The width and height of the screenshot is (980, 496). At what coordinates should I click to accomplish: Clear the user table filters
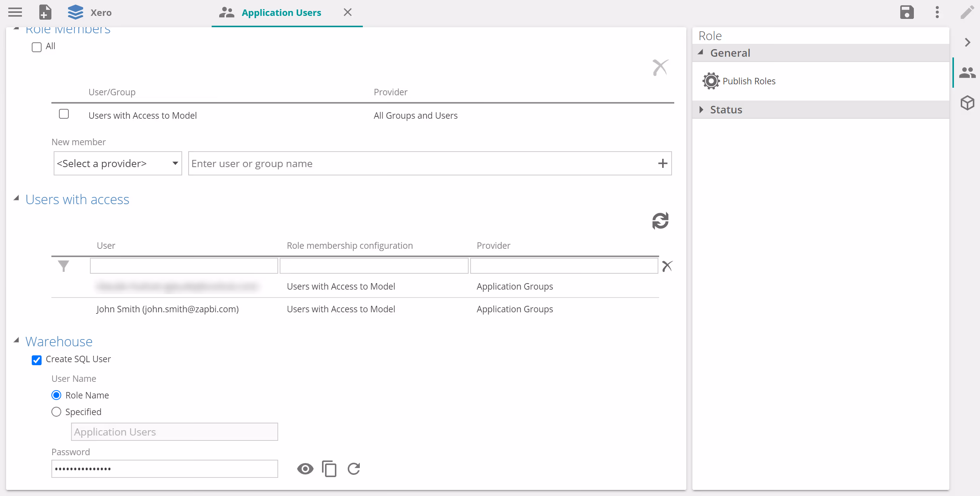pyautogui.click(x=667, y=266)
